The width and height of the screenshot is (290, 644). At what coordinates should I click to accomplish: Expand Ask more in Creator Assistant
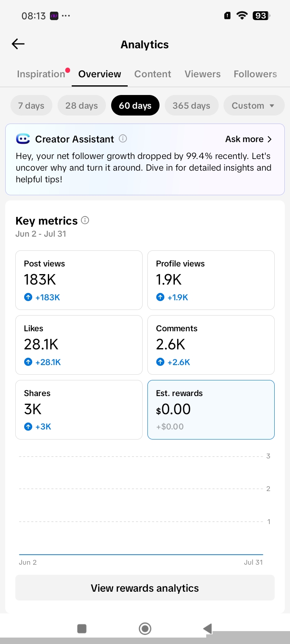tap(249, 139)
